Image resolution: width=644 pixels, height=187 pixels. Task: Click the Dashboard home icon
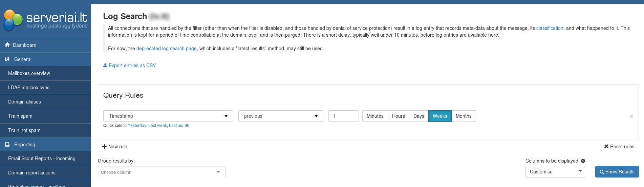7,45
